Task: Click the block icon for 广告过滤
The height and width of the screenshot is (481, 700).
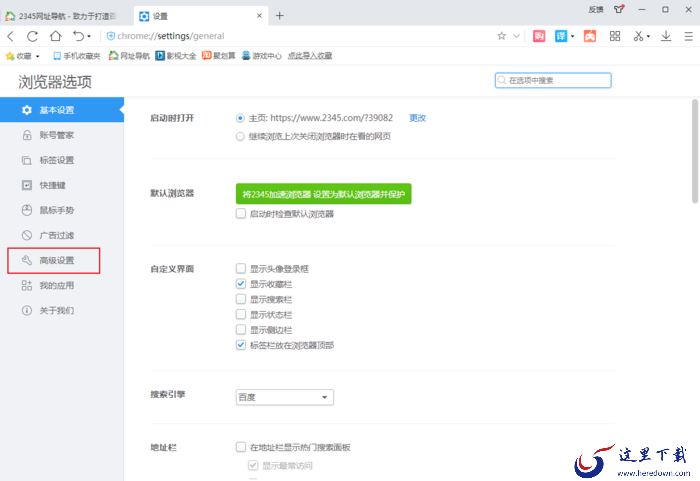Action: 27,235
